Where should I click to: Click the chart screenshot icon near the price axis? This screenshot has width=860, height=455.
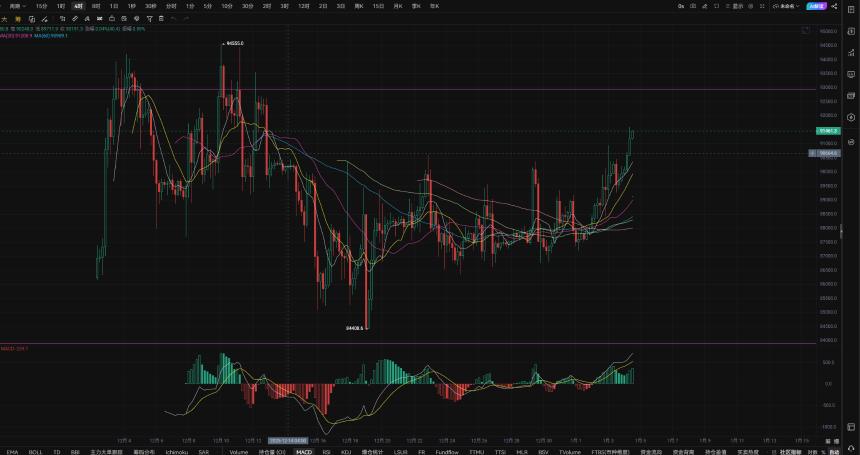tap(806, 31)
